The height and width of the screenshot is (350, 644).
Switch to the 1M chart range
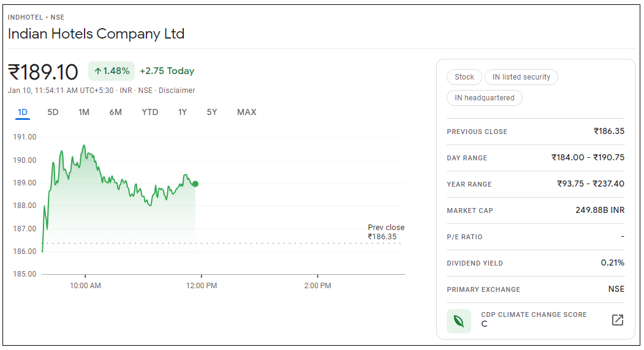(84, 112)
